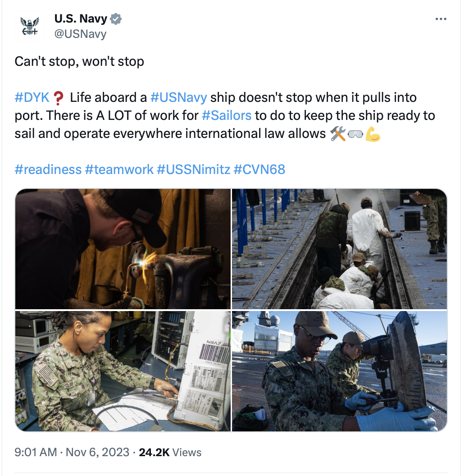
Task: View the sailors repairing propeller photo
Action: [x=340, y=371]
